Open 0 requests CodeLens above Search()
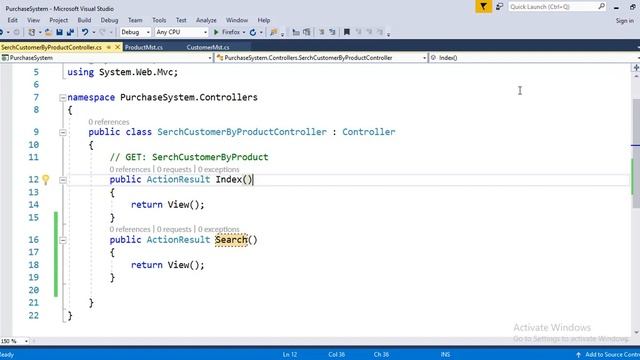 (x=174, y=229)
